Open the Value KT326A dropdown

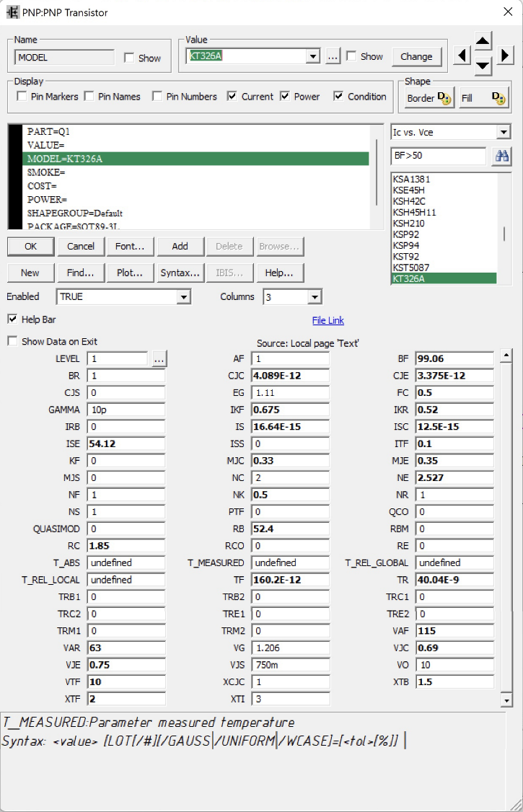tap(313, 56)
